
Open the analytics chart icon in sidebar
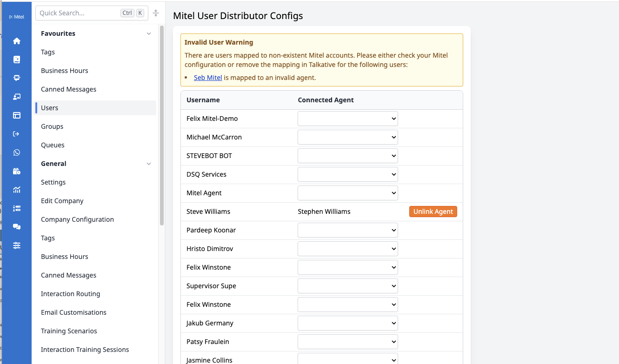pyautogui.click(x=17, y=190)
